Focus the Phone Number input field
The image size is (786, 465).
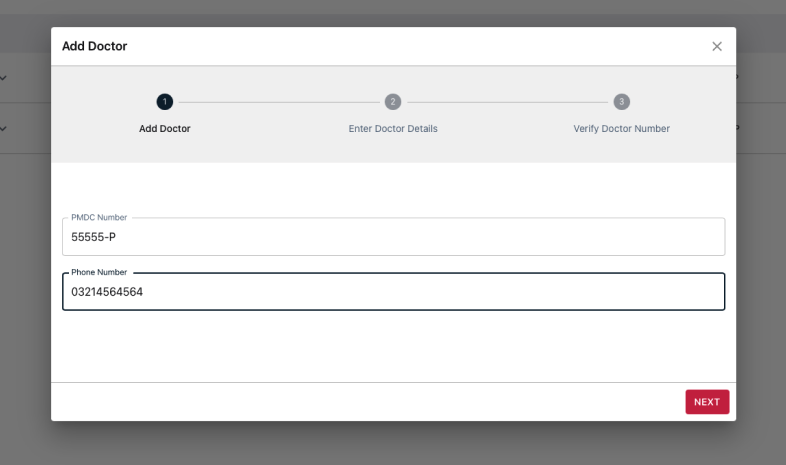pos(394,292)
